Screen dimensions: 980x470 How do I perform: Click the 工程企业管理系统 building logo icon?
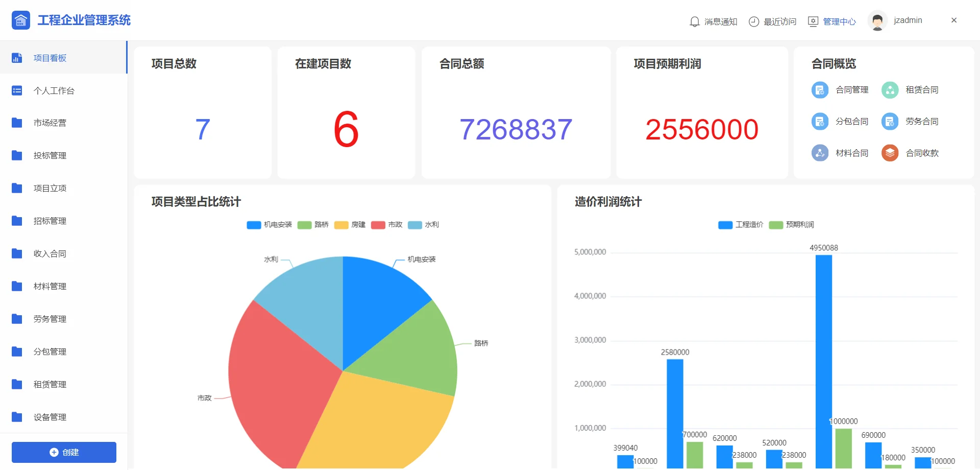click(21, 20)
